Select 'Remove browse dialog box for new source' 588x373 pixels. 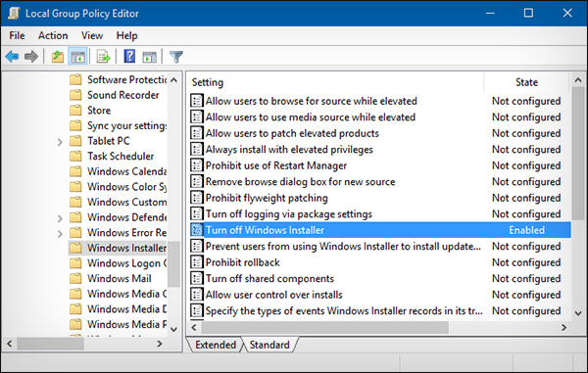pyautogui.click(x=300, y=181)
